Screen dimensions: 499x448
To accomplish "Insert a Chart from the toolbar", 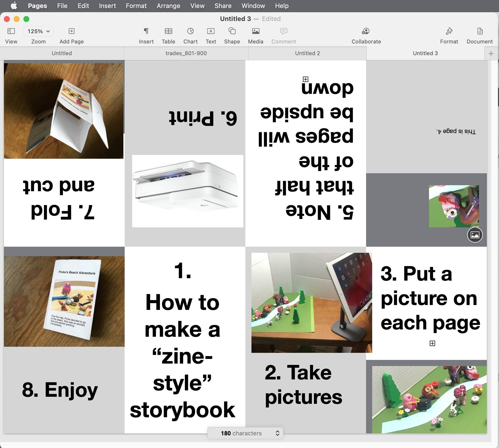I will [190, 34].
